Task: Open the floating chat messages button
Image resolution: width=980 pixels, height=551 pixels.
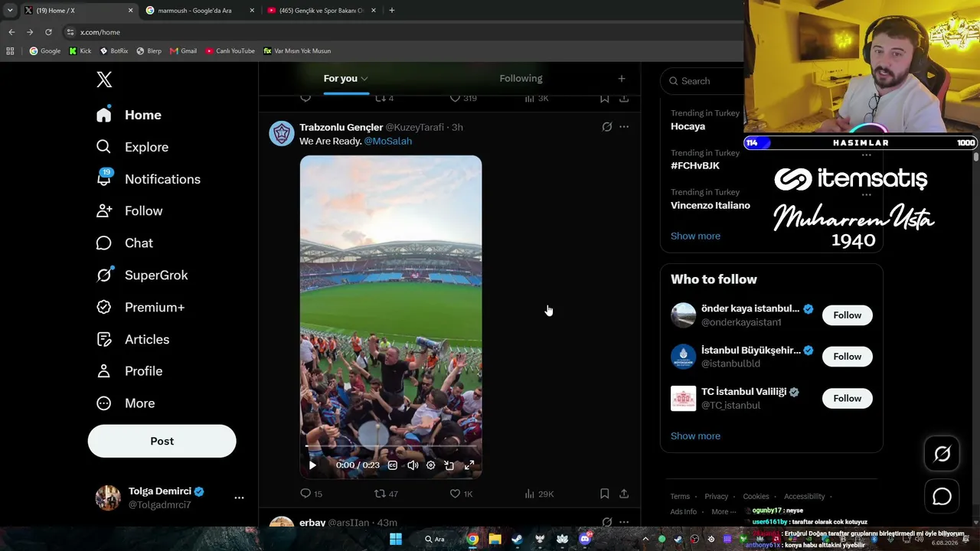Action: click(x=942, y=496)
